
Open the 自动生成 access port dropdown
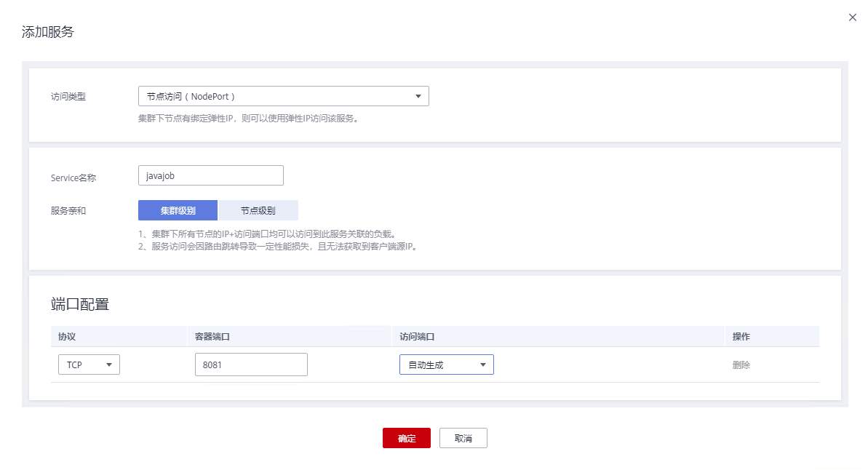tap(447, 365)
